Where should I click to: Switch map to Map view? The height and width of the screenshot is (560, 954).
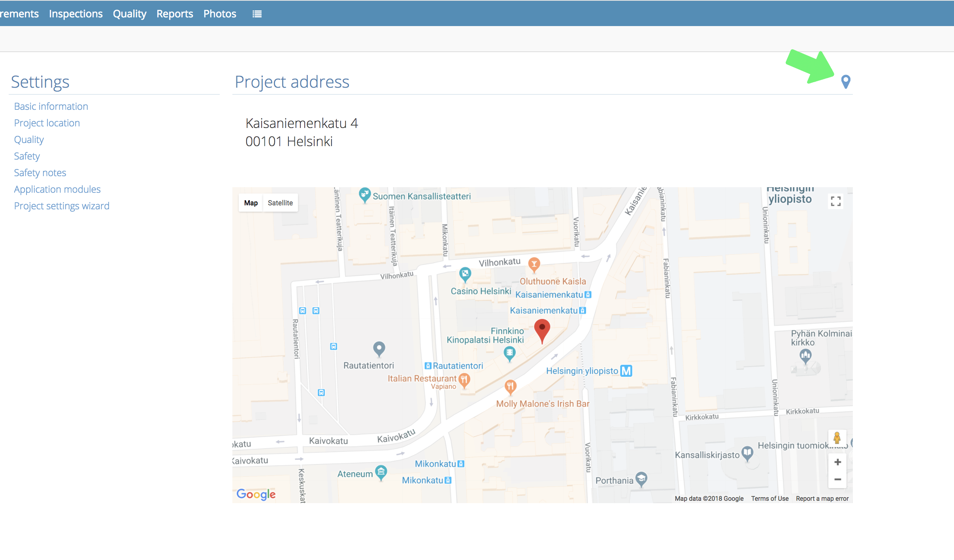pyautogui.click(x=251, y=203)
